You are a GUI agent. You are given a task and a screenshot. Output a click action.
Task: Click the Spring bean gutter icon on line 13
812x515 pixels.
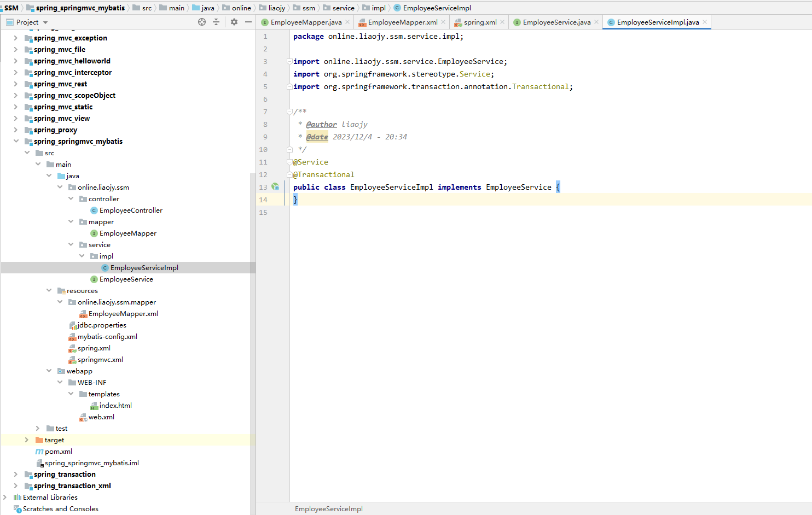click(275, 187)
